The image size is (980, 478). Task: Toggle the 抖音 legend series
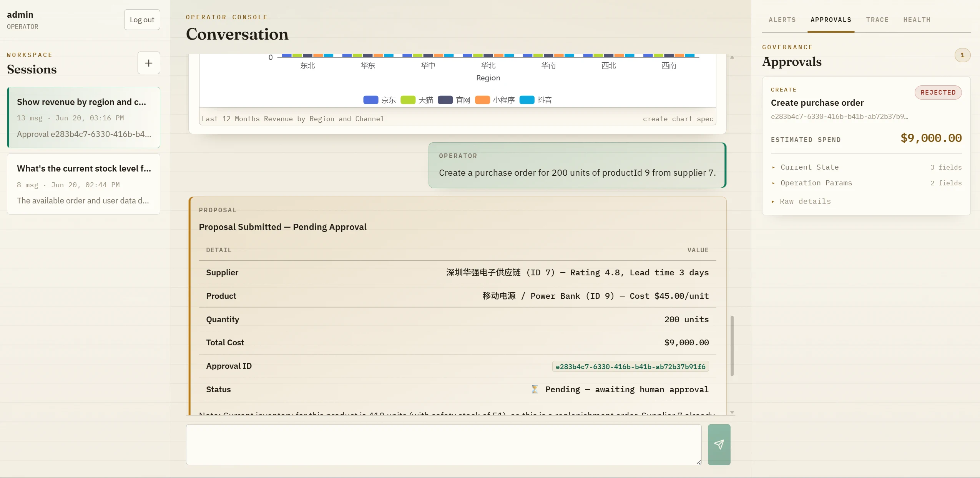(536, 100)
